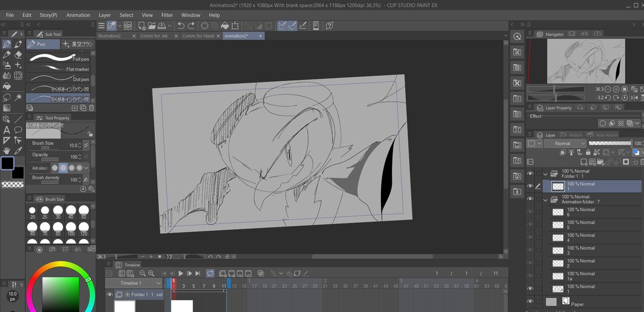
Task: Choose the Felt pen sub tool
Action: pos(59,57)
